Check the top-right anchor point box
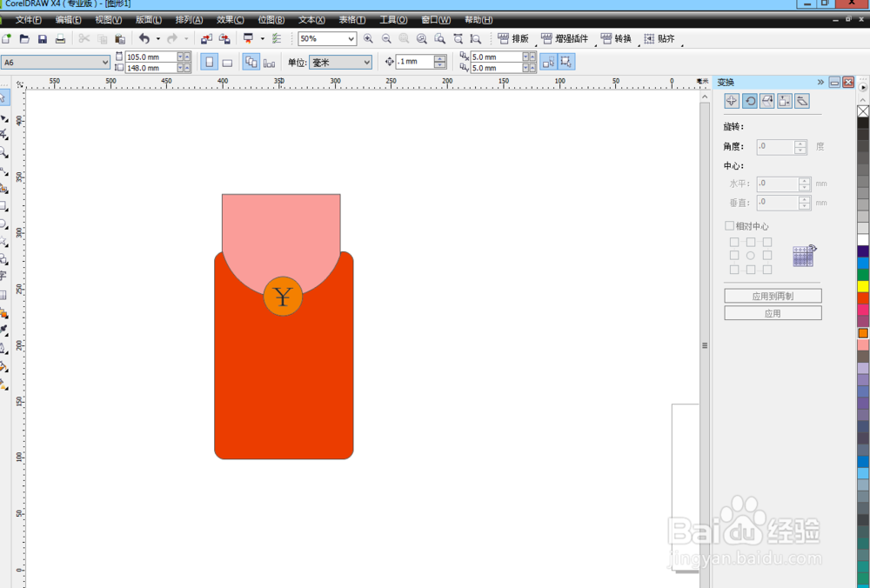 pos(767,242)
